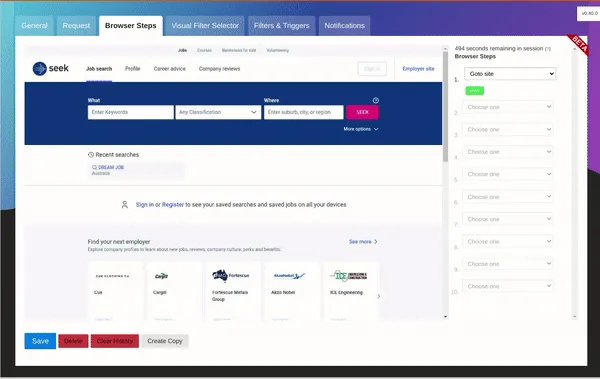Viewport: 600px width, 379px height.
Task: Click the Register link
Action: click(173, 205)
